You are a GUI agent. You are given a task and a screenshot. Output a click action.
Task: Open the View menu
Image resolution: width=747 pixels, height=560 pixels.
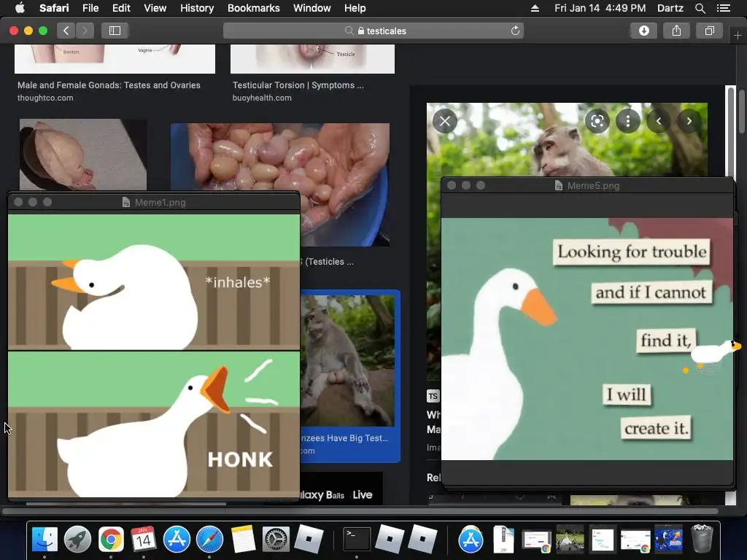[155, 8]
